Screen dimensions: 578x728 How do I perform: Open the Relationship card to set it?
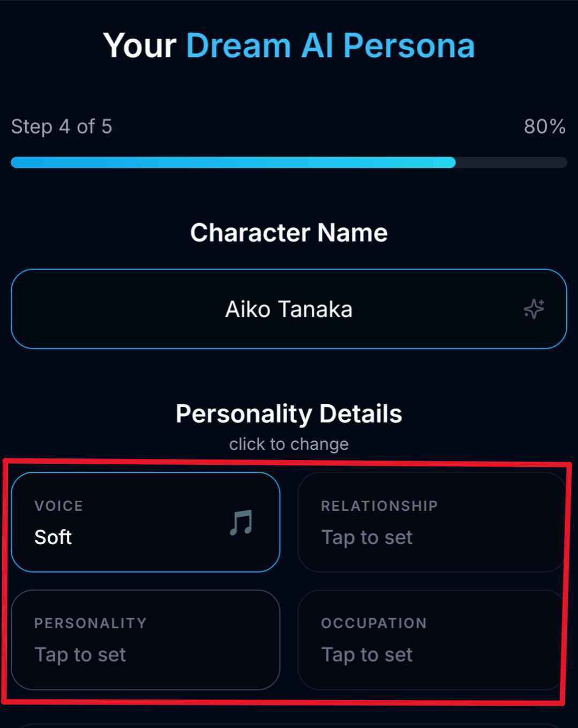click(x=431, y=522)
